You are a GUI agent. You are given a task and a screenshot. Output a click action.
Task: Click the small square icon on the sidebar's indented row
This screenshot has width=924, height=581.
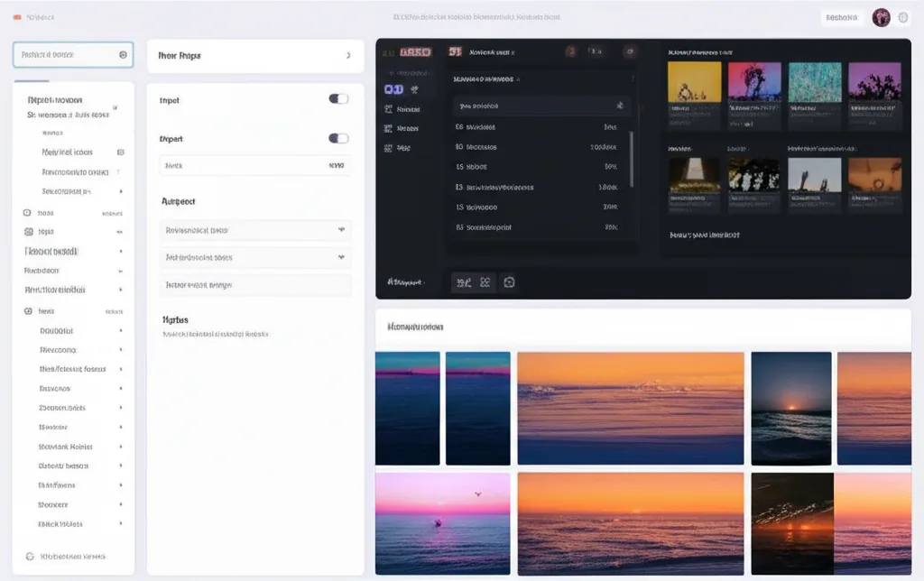pos(121,152)
